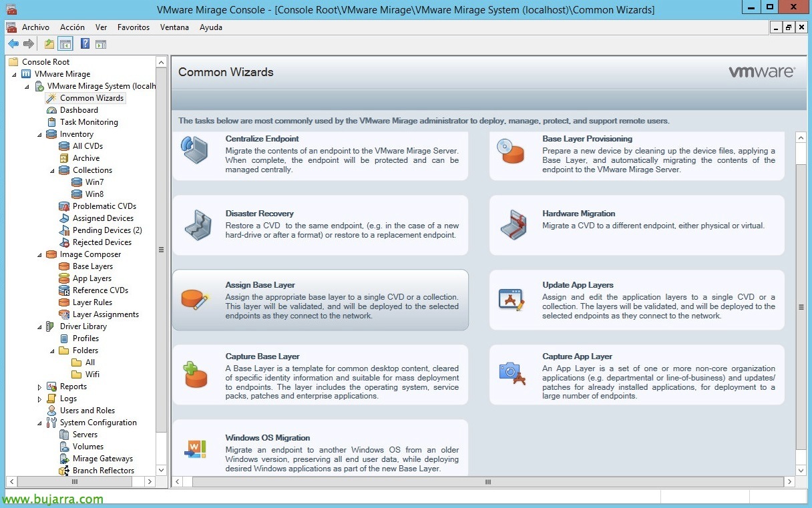Open the Favoritos menu
The height and width of the screenshot is (508, 812).
click(134, 27)
